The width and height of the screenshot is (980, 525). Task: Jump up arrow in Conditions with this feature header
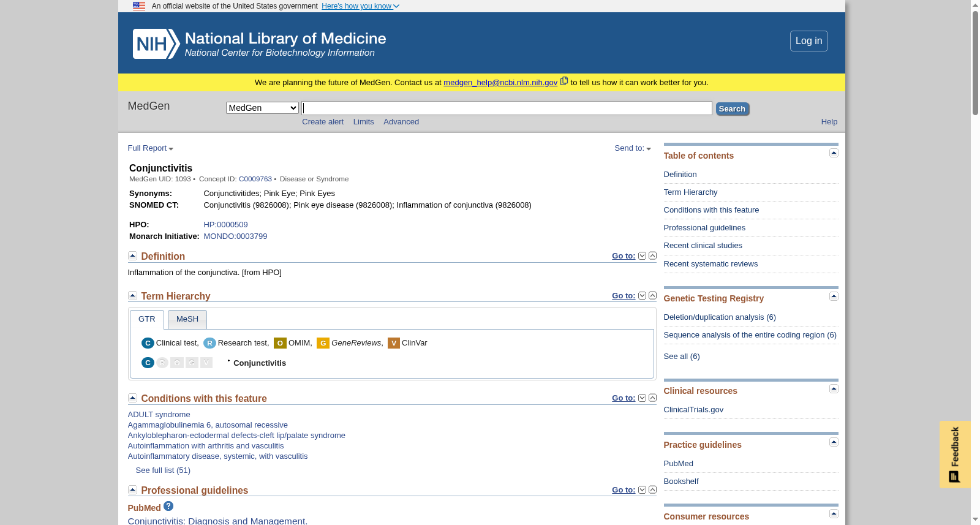pyautogui.click(x=652, y=398)
